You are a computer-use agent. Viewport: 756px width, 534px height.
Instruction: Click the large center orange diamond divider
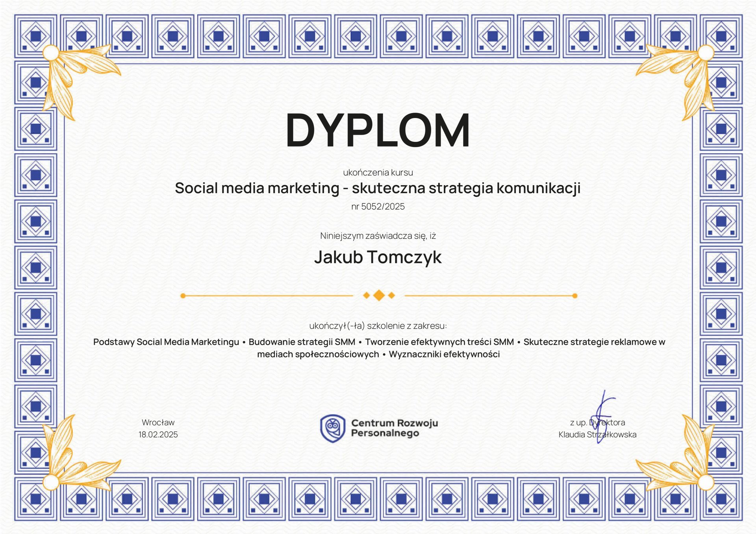coord(379,295)
